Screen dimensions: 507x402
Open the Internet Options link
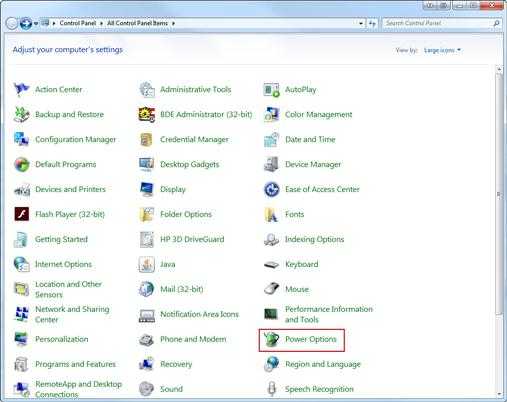63,264
